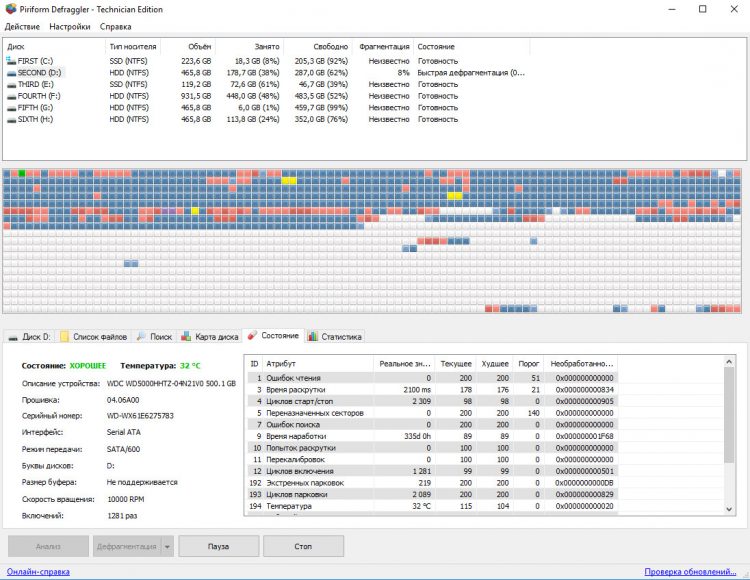Click the FOURTH (F:) drive icon
The height and width of the screenshot is (580, 750).
tap(11, 96)
